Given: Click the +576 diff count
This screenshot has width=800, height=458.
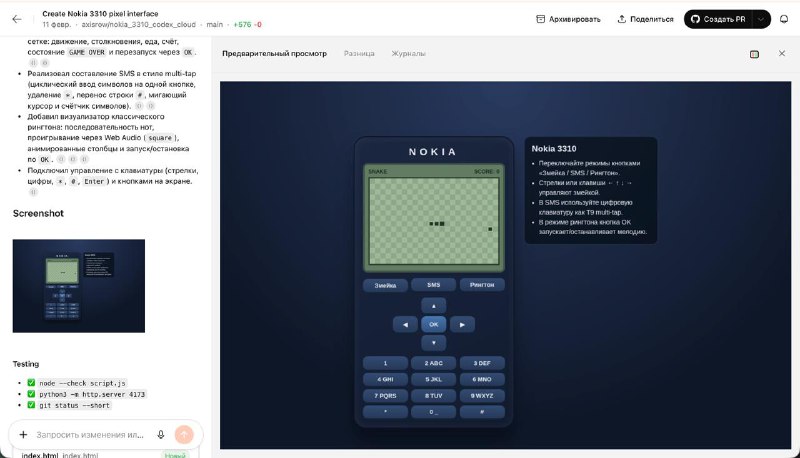Looking at the screenshot, I should [242, 24].
